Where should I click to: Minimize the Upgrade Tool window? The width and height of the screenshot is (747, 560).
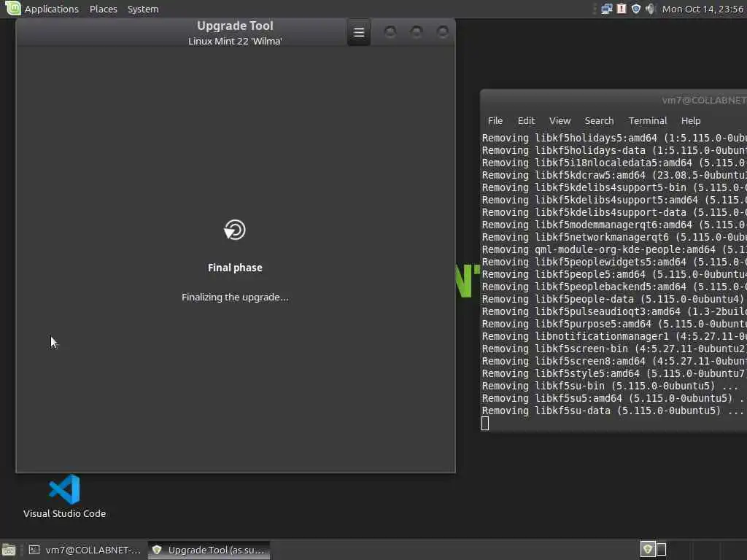(390, 32)
